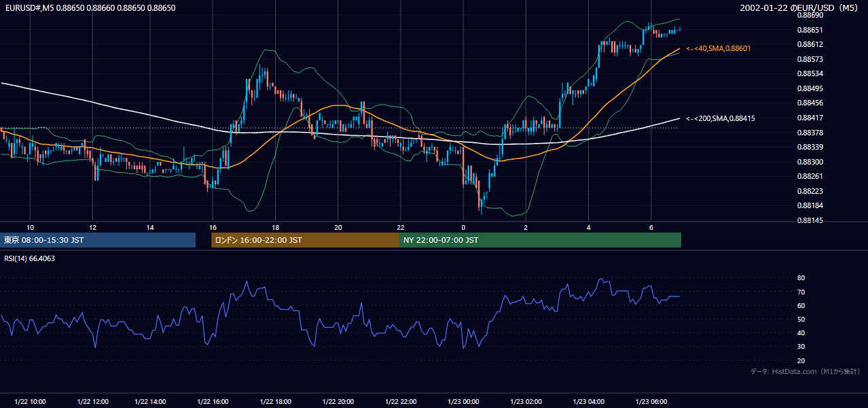Select the Tokyo 08:00-15:30 JST session bar

(x=98, y=240)
